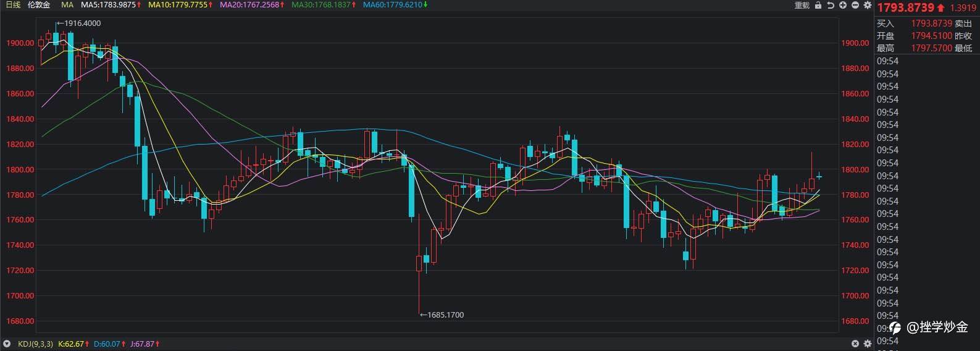Click the MA20:1767.2568 value
The image size is (980, 351).
(x=249, y=5)
